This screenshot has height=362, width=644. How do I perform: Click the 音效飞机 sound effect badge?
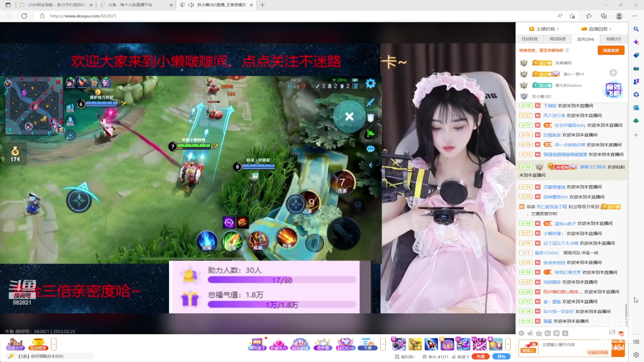pos(613,90)
